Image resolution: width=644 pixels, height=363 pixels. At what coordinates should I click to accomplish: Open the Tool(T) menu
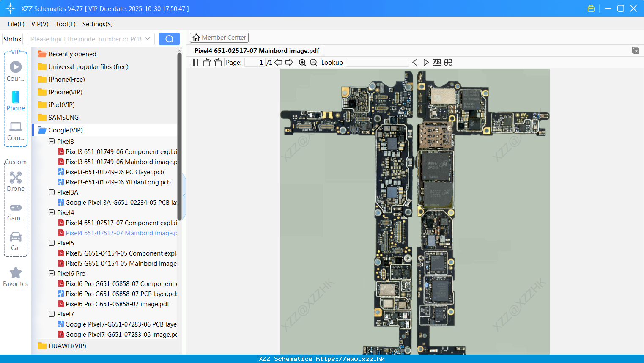coord(66,24)
